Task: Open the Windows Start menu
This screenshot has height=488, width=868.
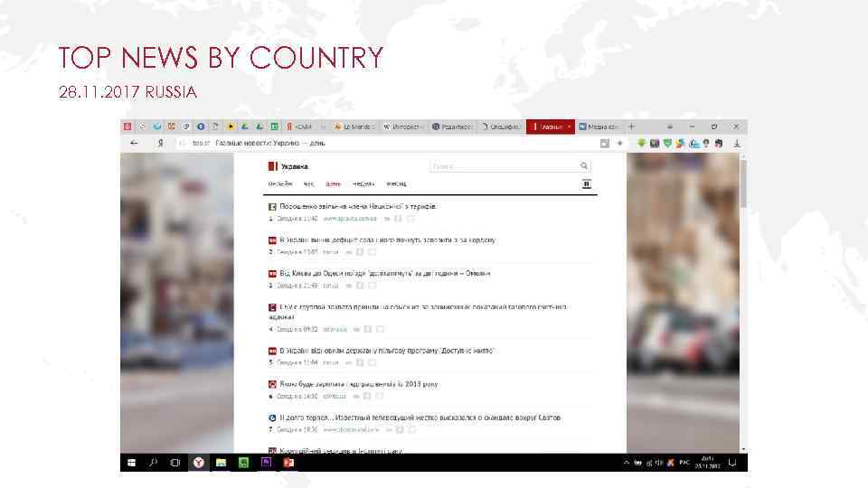Action: 131,463
